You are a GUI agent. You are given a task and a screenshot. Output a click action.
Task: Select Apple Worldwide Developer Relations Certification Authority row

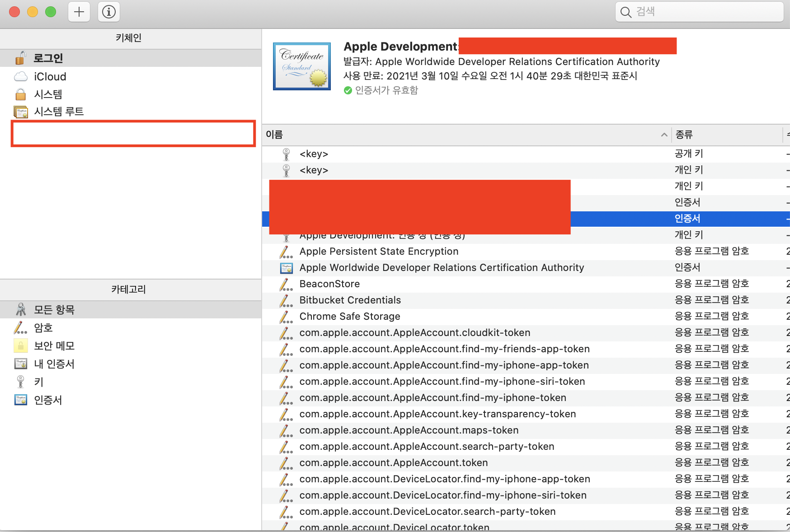click(x=526, y=268)
